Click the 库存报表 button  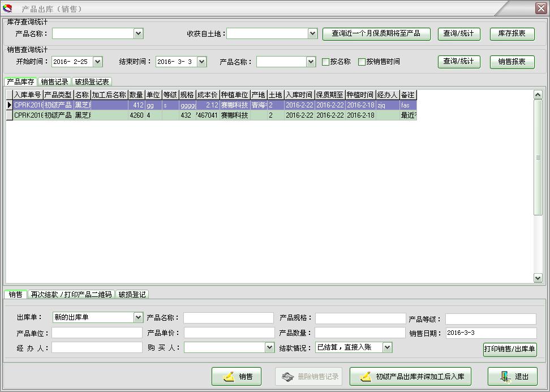coord(512,33)
